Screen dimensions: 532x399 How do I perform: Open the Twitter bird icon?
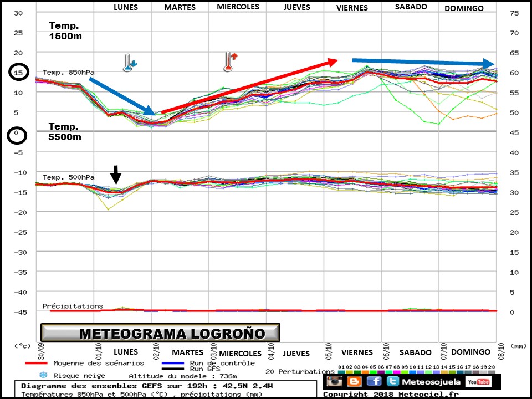(392, 381)
